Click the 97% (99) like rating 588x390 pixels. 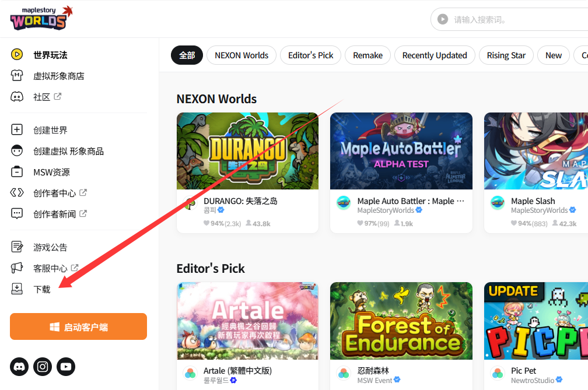[373, 224]
